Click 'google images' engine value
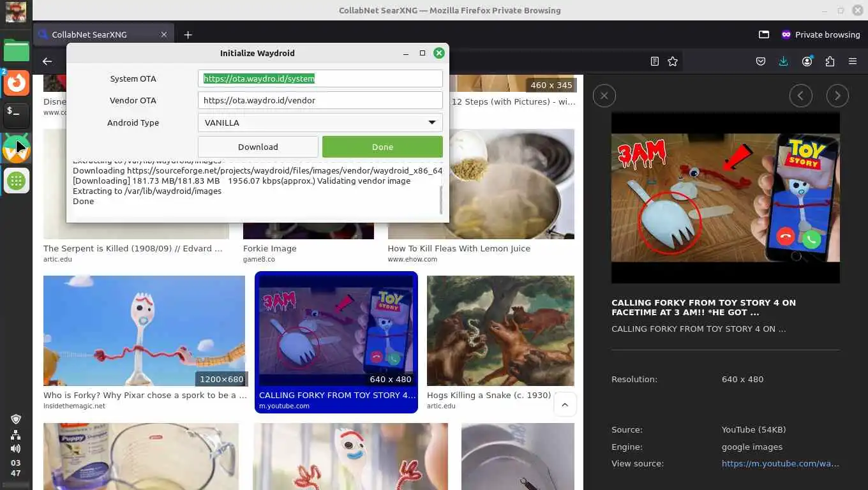 pyautogui.click(x=752, y=447)
